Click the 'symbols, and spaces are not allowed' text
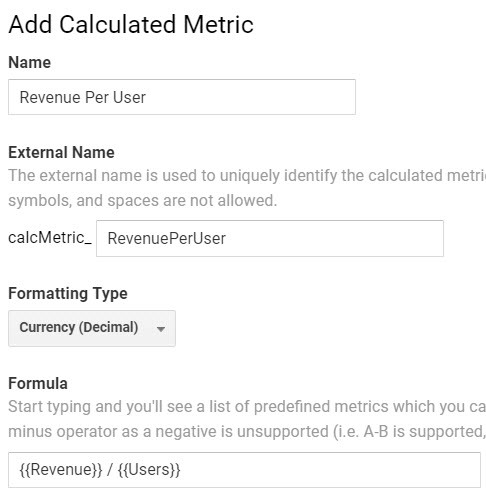The image size is (486, 498). 143,201
